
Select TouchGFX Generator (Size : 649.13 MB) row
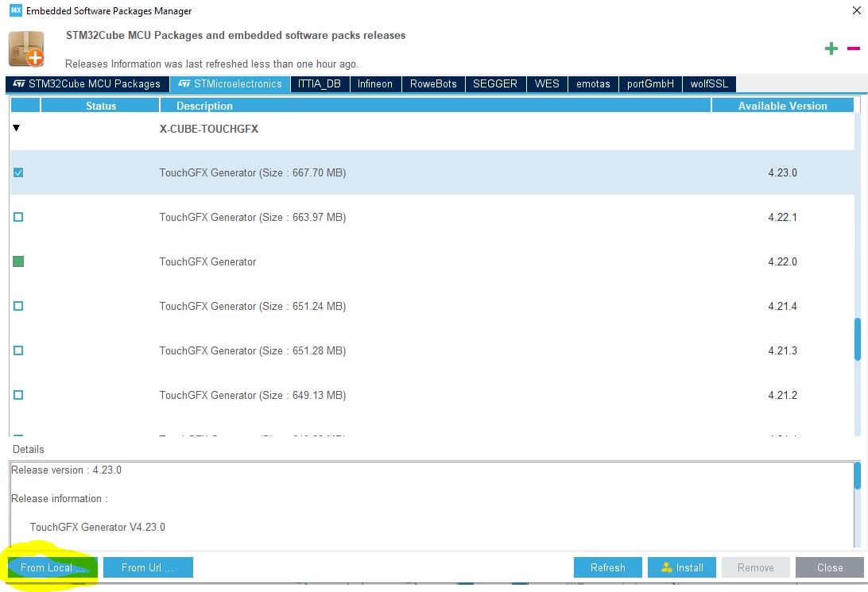(432, 395)
